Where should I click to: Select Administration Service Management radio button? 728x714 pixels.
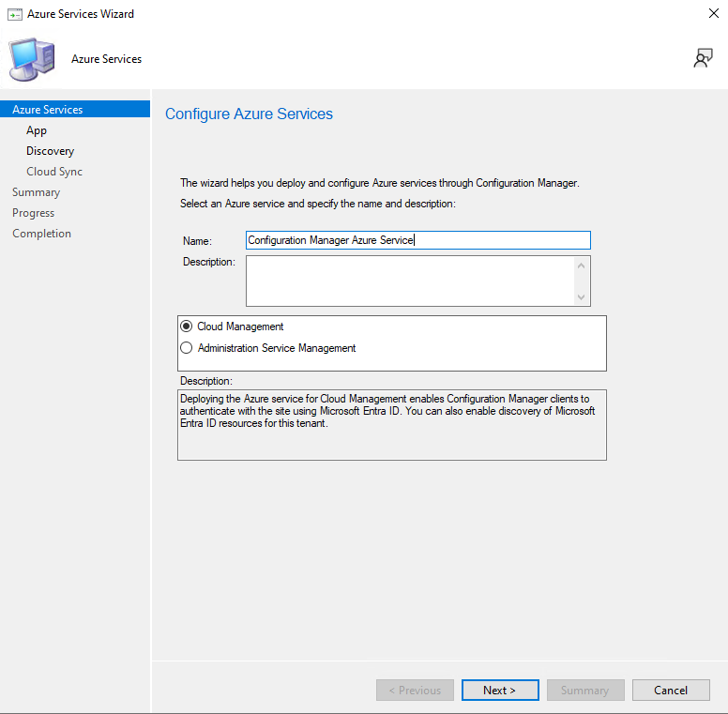[186, 348]
